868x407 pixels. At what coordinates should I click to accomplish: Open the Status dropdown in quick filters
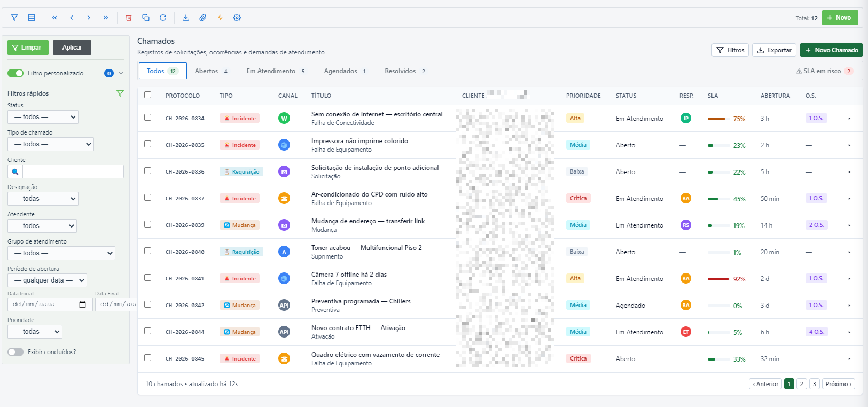click(x=43, y=117)
